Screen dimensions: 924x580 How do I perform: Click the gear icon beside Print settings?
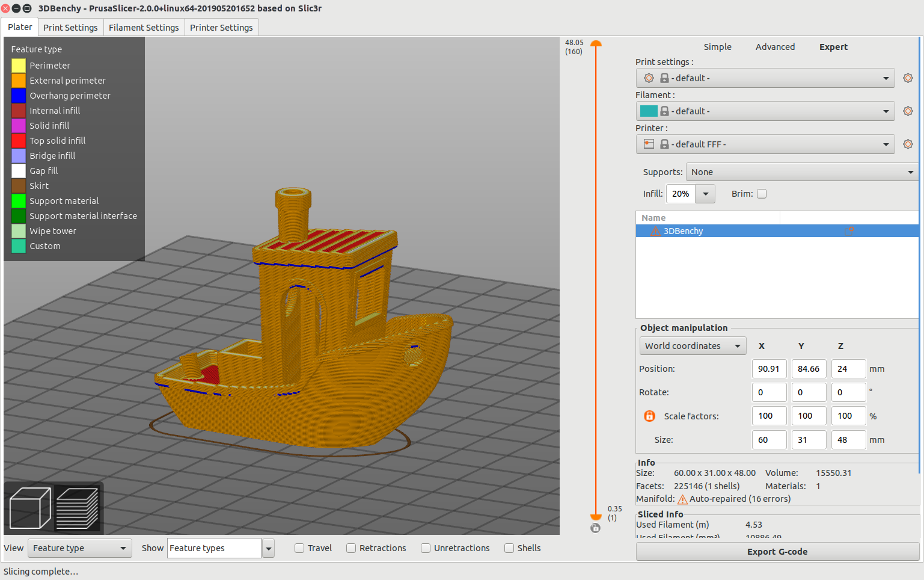pyautogui.click(x=908, y=78)
